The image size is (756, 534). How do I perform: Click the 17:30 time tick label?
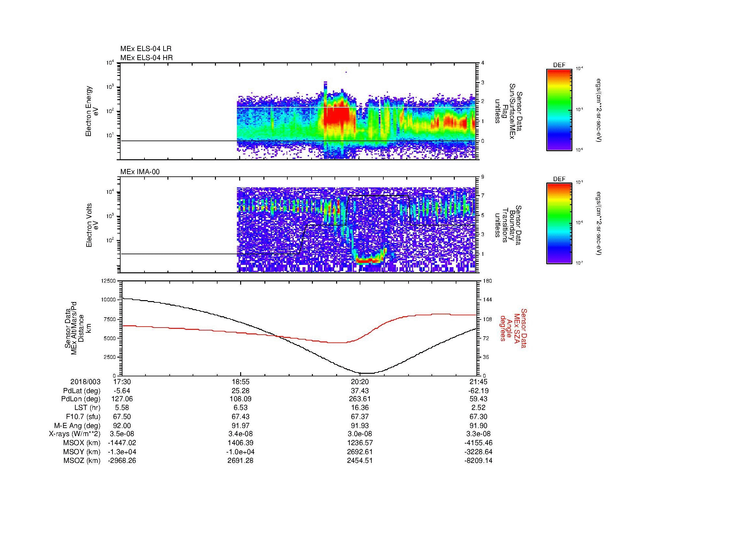[x=122, y=382]
